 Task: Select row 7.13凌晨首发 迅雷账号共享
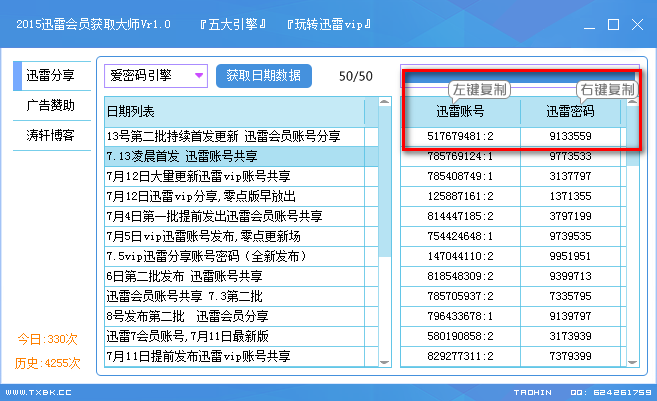coord(241,156)
